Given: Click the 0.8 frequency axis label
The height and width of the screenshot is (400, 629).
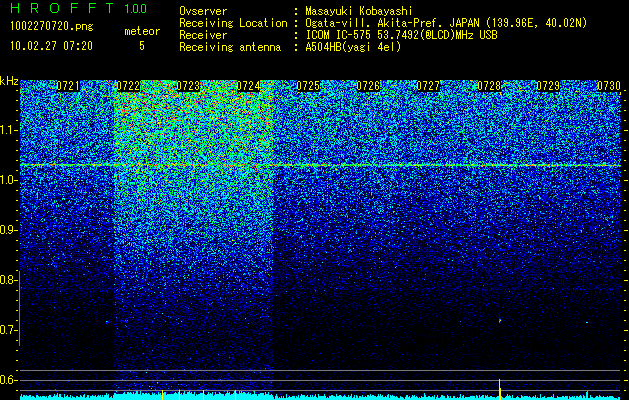Looking at the screenshot, I should coord(7,280).
